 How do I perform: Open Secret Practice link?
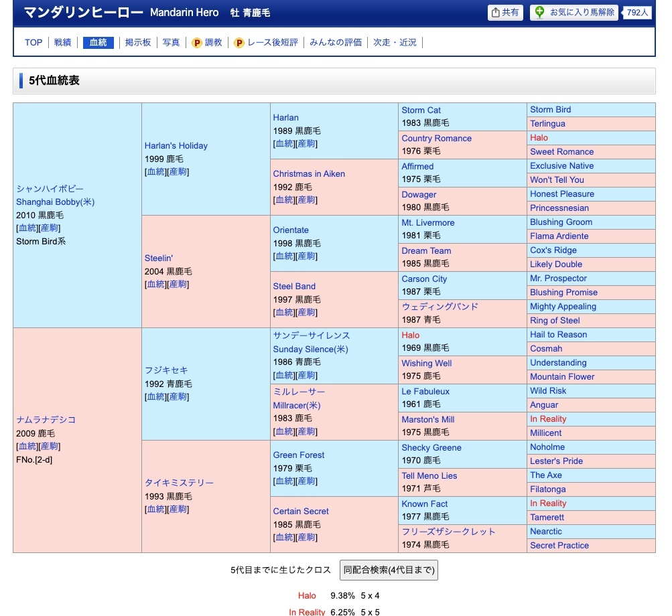tap(559, 545)
